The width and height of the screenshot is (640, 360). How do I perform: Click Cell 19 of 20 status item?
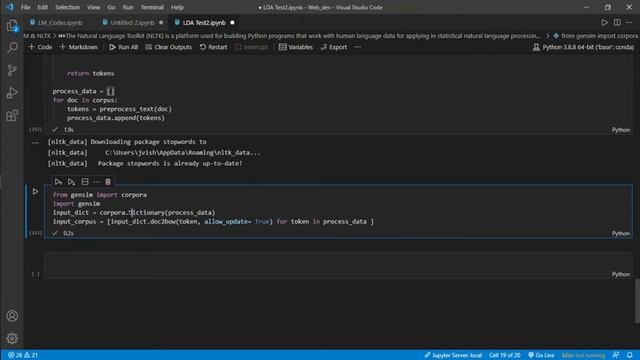click(x=504, y=355)
